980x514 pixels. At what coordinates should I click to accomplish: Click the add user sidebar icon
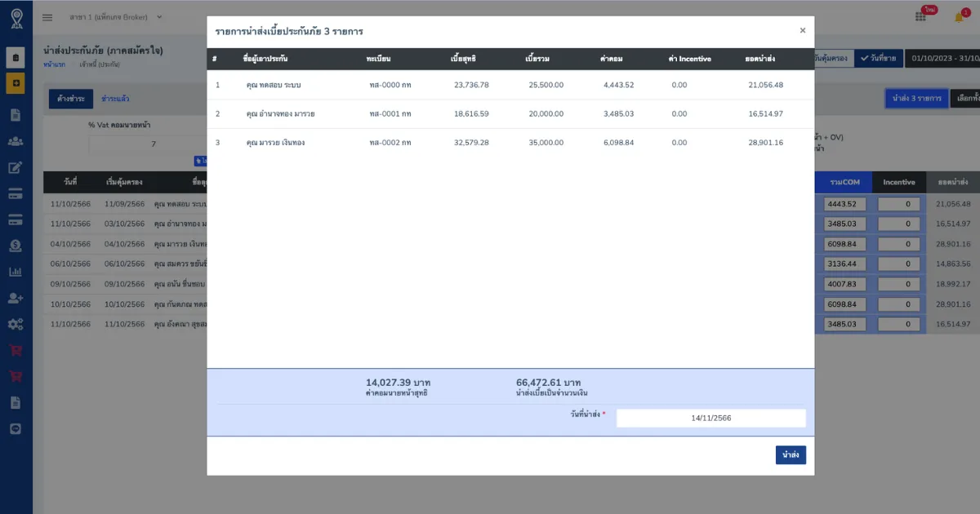[x=16, y=299]
